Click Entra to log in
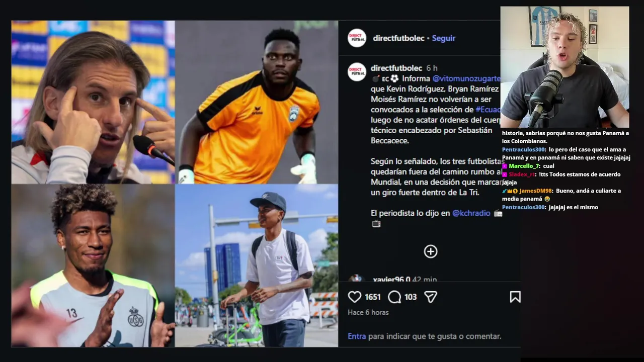 (x=357, y=336)
